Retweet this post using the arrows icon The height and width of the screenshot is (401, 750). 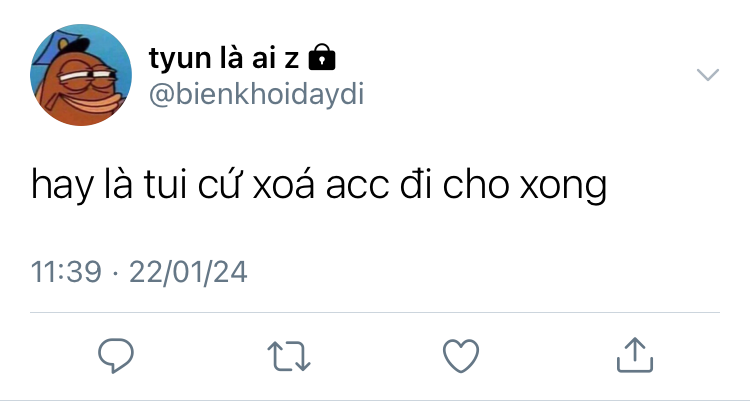pos(289,356)
